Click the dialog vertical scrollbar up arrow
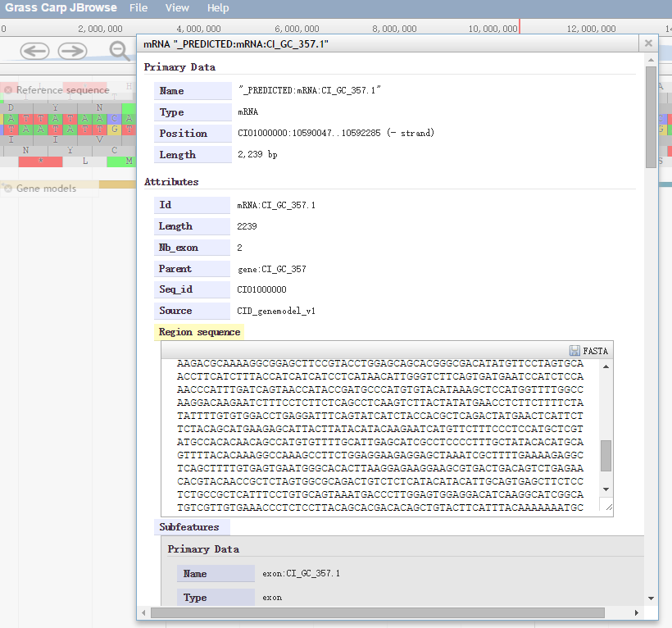The width and height of the screenshot is (672, 628). point(651,61)
